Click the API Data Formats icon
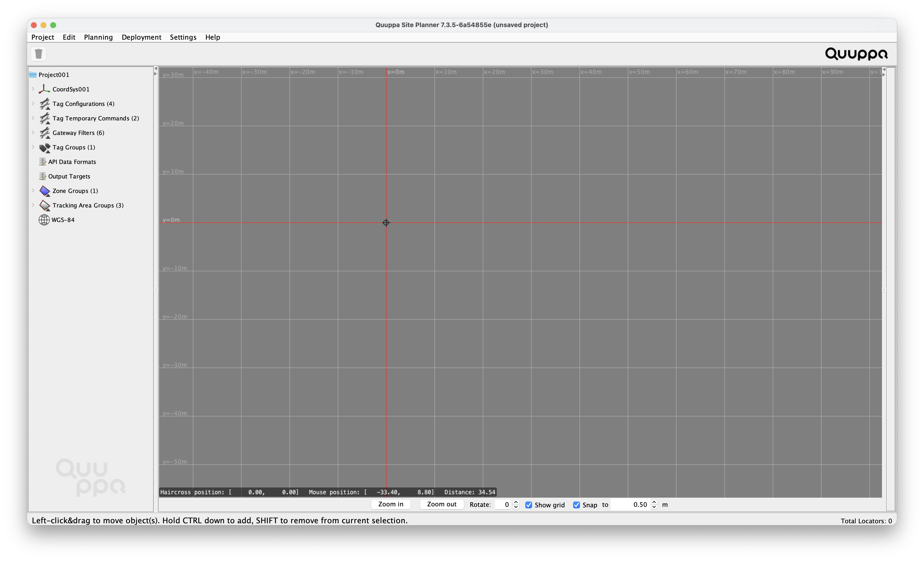This screenshot has width=924, height=561. point(43,162)
